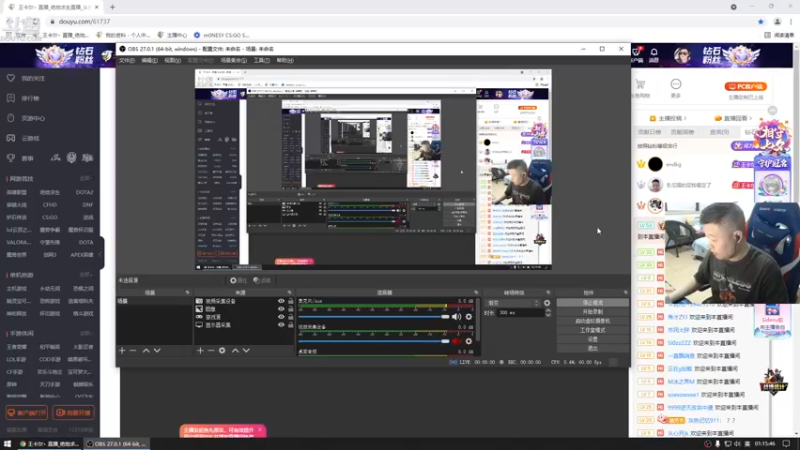Open the 场景集合(S) menu in OBS

[x=234, y=60]
